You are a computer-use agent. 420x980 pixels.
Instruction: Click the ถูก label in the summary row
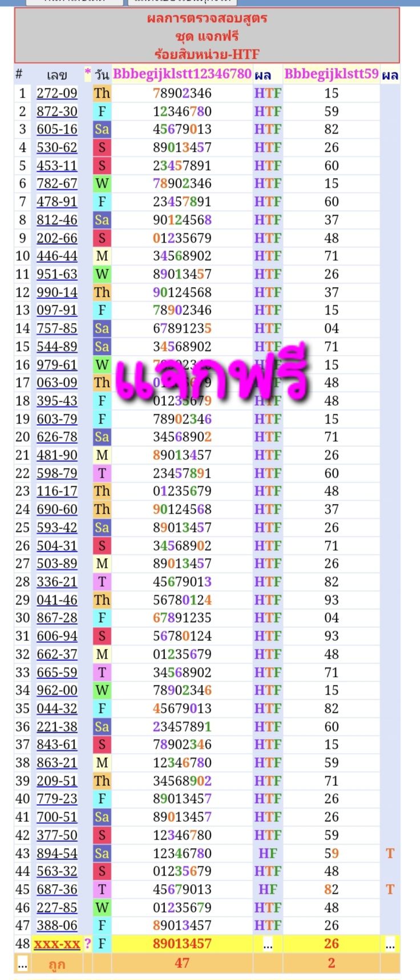[x=56, y=963]
